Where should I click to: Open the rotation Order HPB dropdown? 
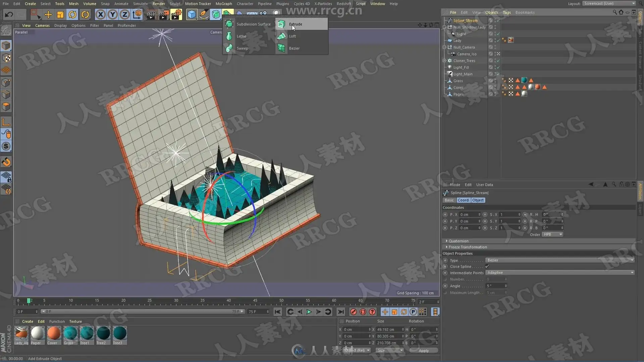click(552, 235)
